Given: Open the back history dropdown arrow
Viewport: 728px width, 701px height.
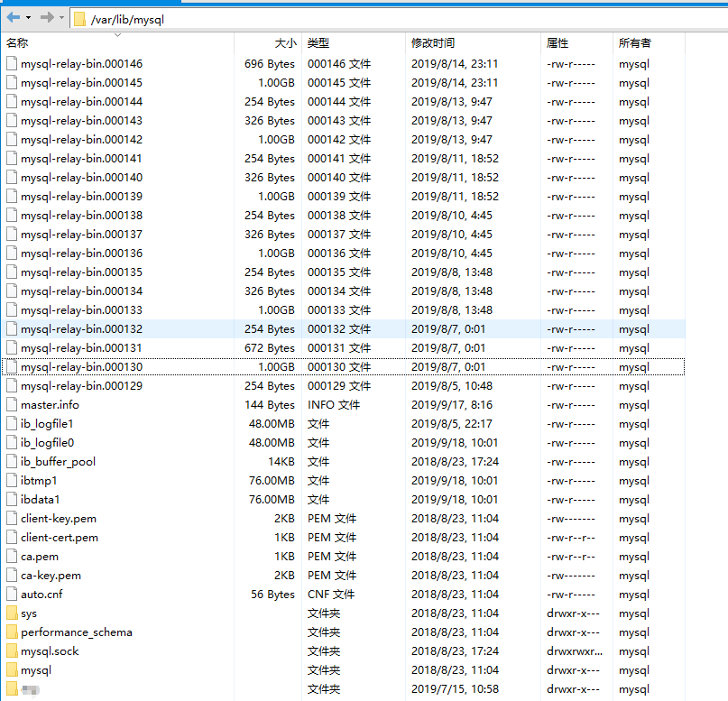Looking at the screenshot, I should coord(28,18).
